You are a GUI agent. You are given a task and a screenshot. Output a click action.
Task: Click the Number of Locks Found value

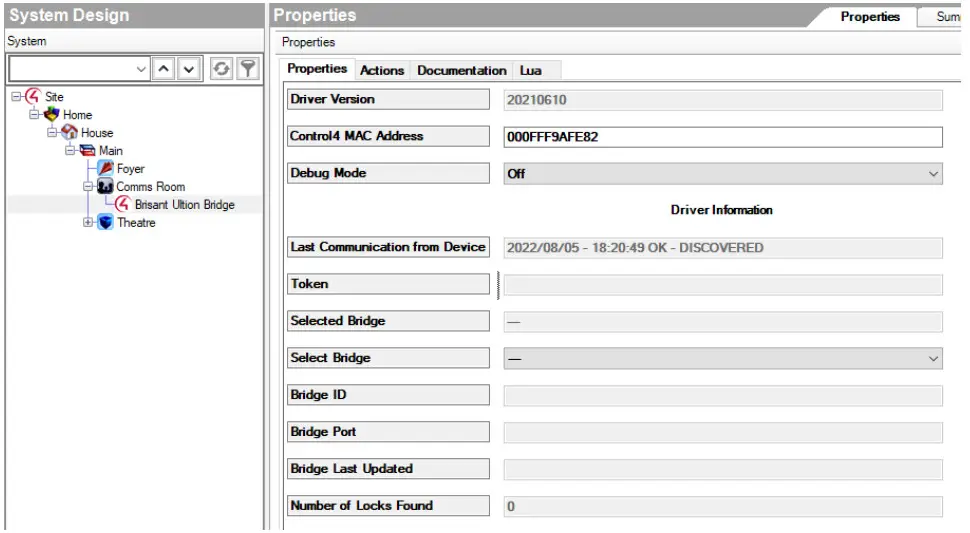(x=723, y=506)
